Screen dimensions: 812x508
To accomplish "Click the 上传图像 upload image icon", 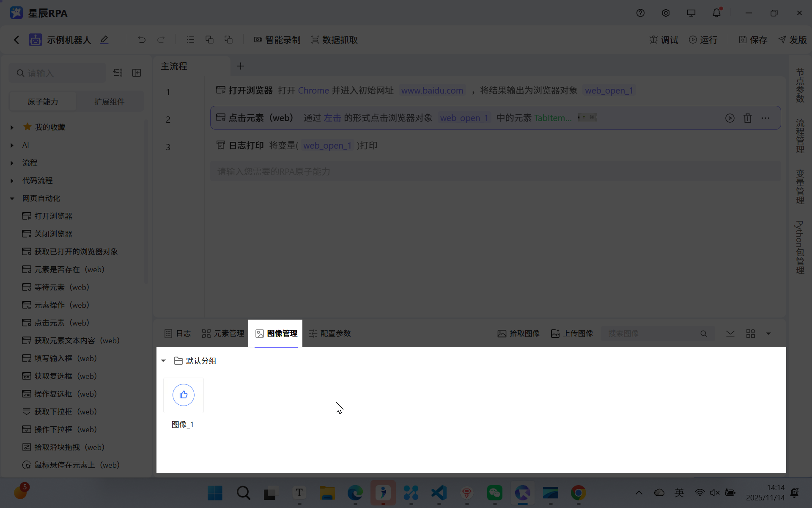I will (x=555, y=333).
